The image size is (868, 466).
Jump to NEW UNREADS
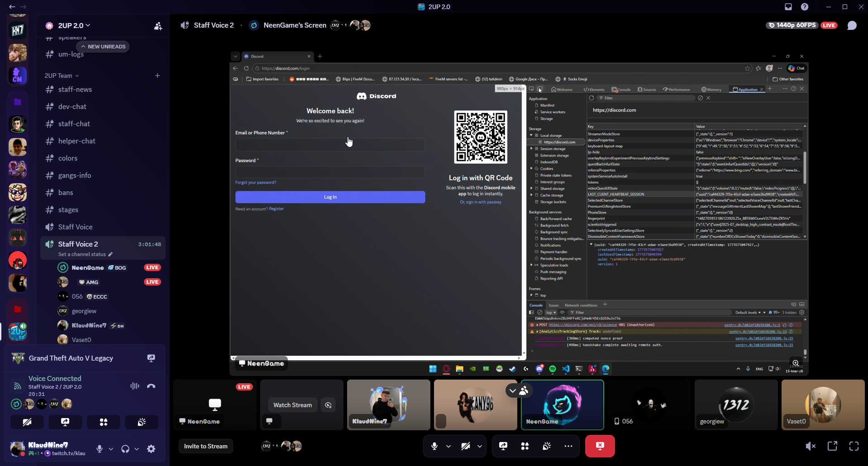(x=103, y=47)
